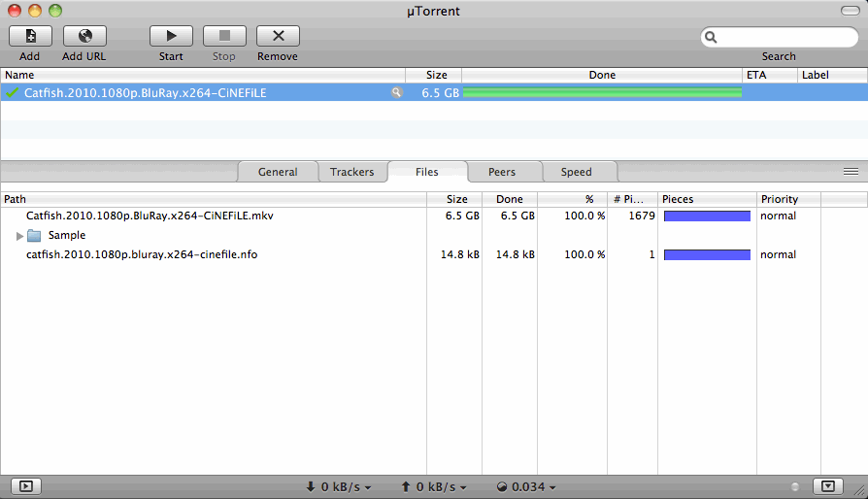Switch to the General tab
The height and width of the screenshot is (499, 868).
pyautogui.click(x=278, y=172)
